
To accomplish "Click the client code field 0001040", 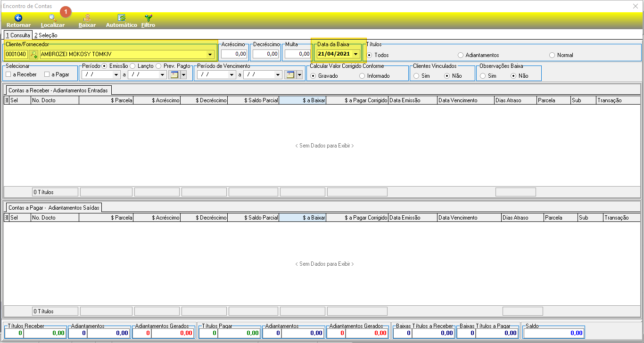I will 16,54.
